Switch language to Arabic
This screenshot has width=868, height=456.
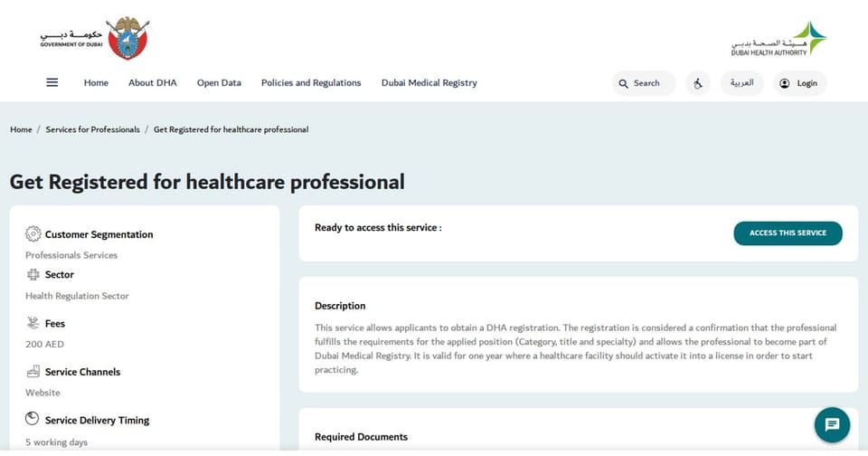coord(741,83)
